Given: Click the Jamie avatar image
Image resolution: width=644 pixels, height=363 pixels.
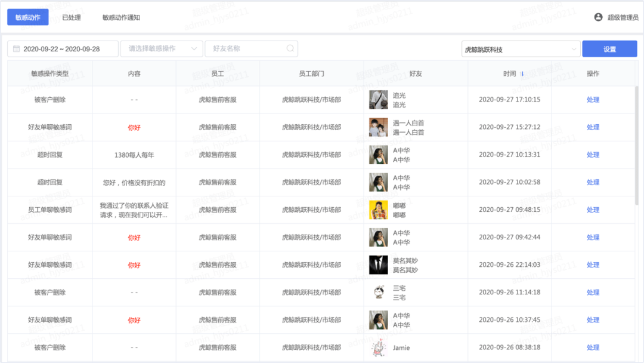Looking at the screenshot, I should (378, 347).
